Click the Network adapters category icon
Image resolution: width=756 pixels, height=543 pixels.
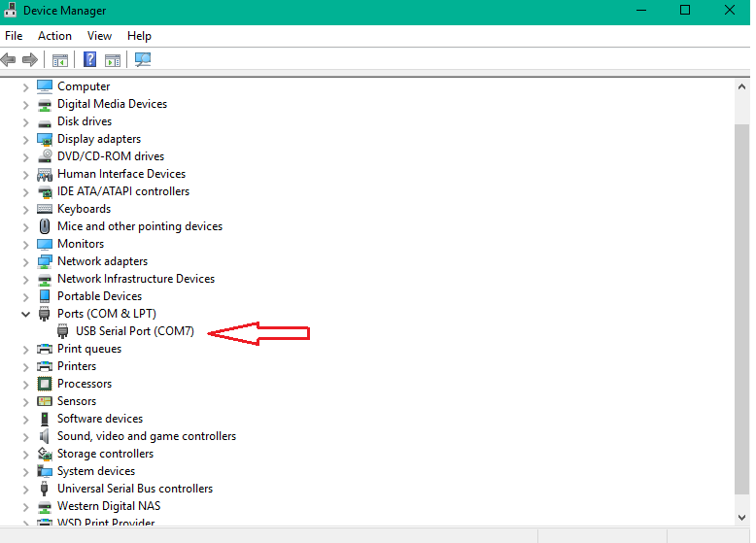(45, 261)
